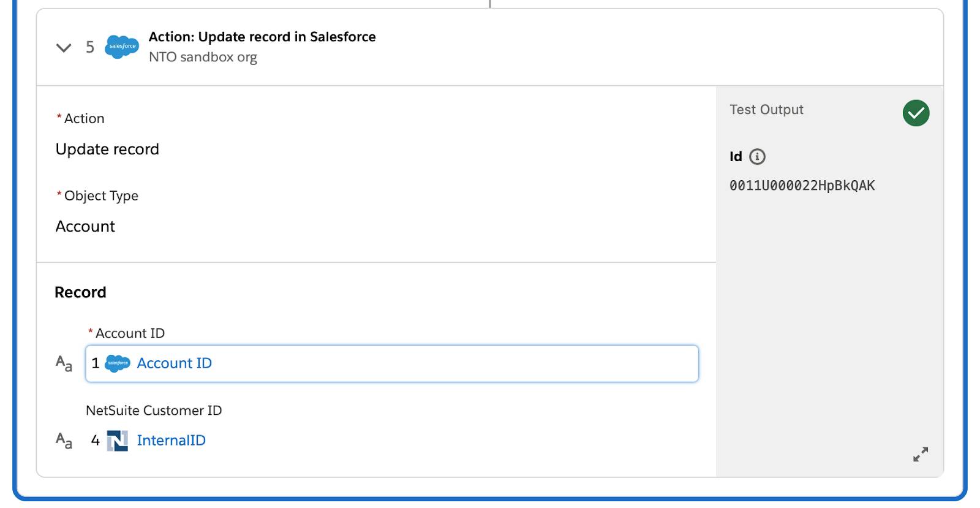Click the Update record action value

pos(107,150)
